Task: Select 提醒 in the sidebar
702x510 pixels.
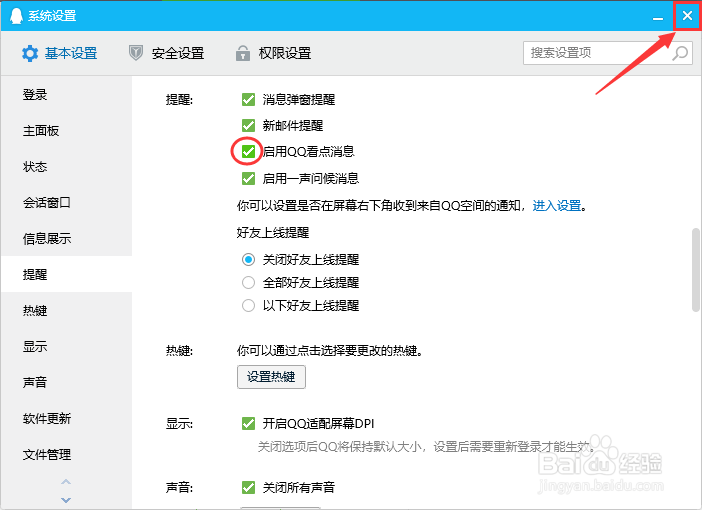Action: (66, 274)
